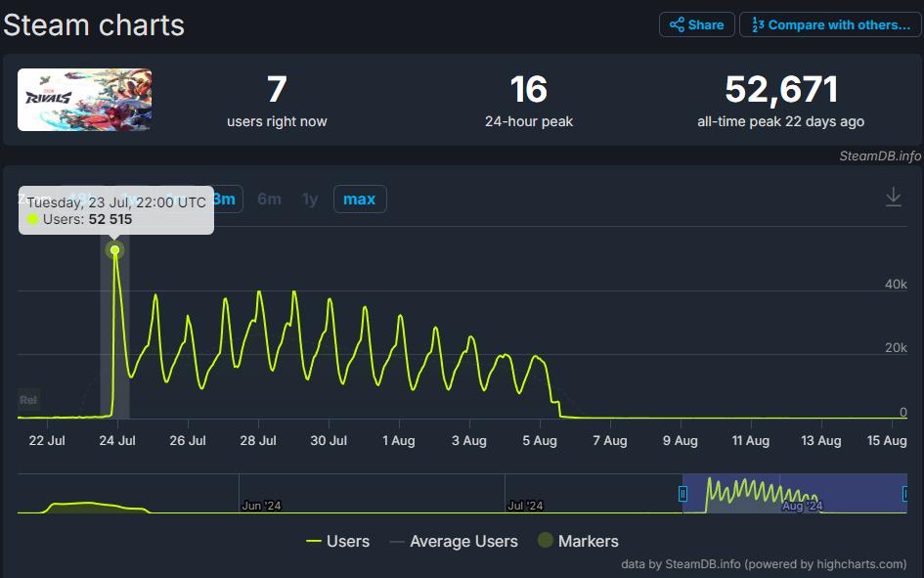Click the 24-hour peak value 16
The height and width of the screenshot is (578, 924).
pyautogui.click(x=529, y=89)
